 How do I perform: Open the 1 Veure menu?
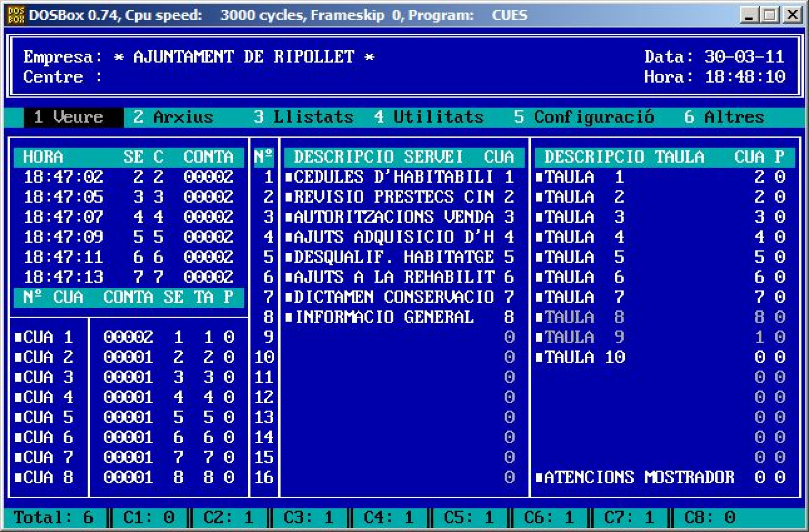tap(69, 117)
